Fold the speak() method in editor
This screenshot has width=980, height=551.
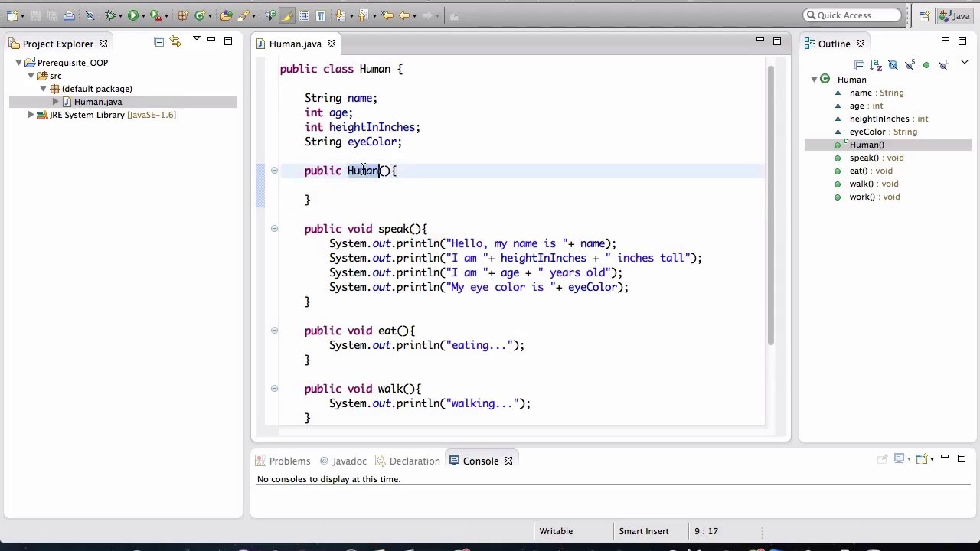tap(274, 229)
